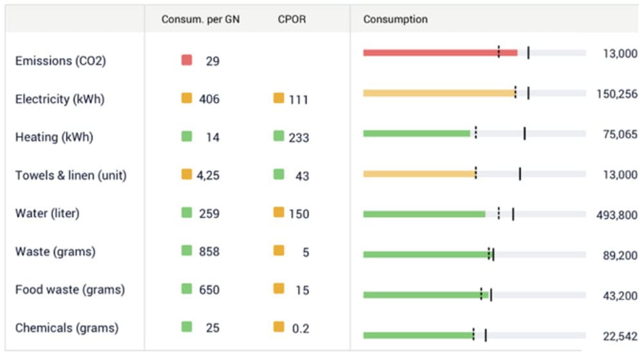
Task: Click the orange Food waste CPOR indicator
Action: [279, 288]
